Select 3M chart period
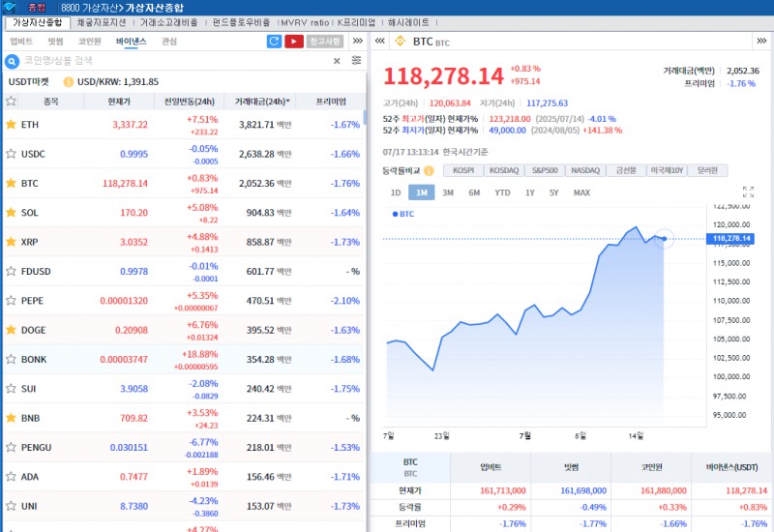Viewport: 774px width, 532px height. [x=448, y=192]
